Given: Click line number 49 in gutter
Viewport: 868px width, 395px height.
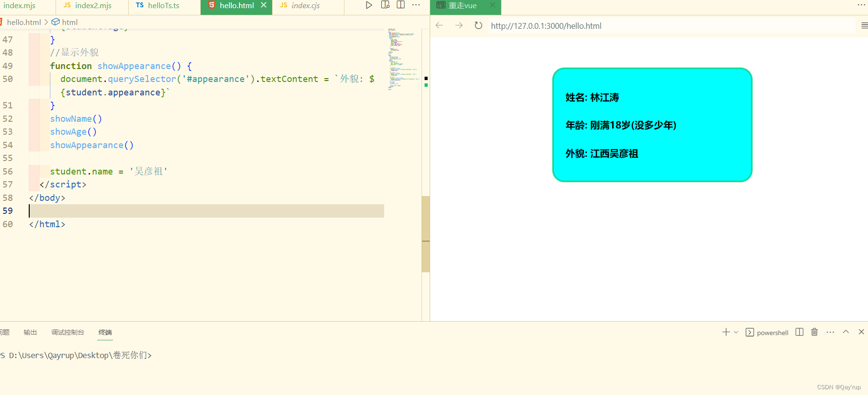Looking at the screenshot, I should 8,66.
